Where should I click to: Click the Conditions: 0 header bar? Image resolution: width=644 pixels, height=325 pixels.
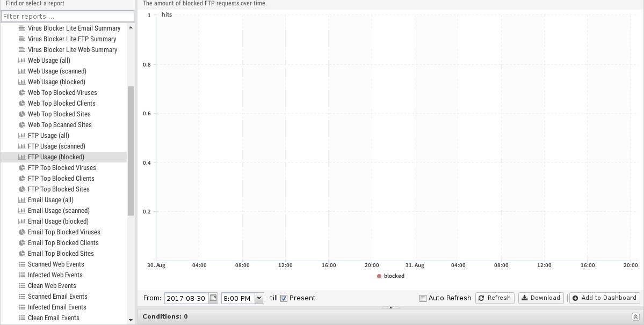[x=390, y=316]
